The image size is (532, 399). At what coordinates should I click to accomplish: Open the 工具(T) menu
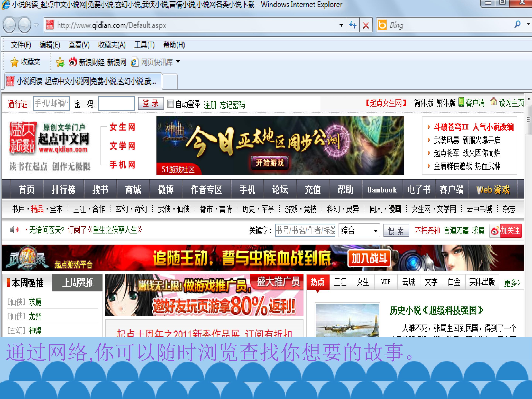[144, 45]
